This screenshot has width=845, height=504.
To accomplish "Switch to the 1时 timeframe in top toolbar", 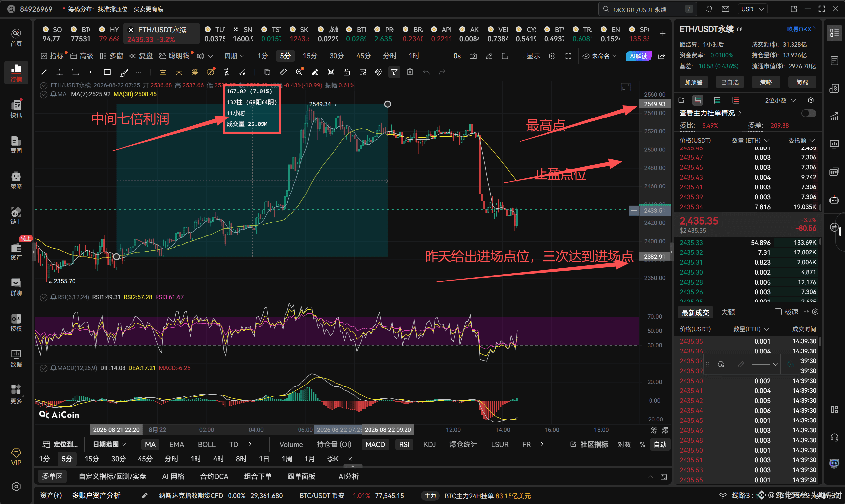I will (x=414, y=56).
